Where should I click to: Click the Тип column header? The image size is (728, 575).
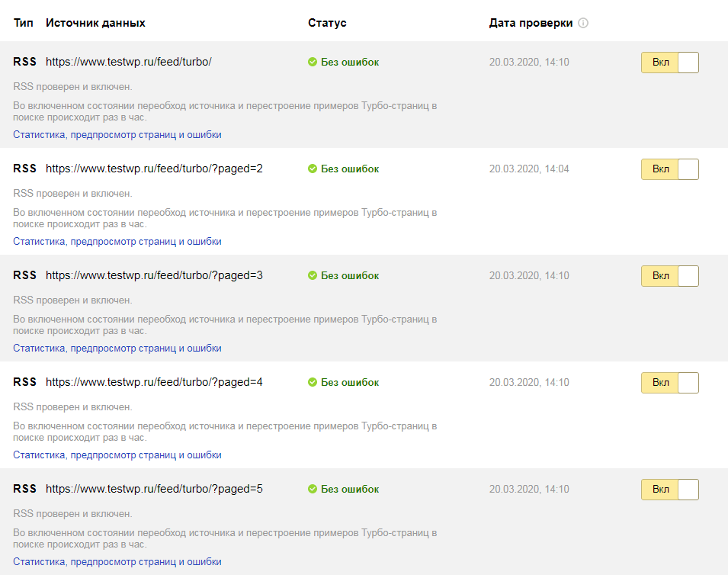click(x=23, y=23)
